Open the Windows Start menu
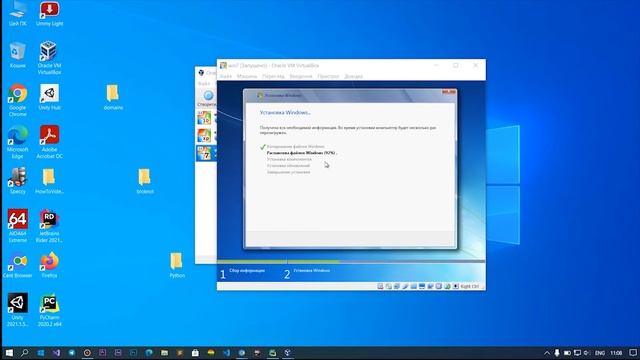The height and width of the screenshot is (360, 640). click(9, 353)
